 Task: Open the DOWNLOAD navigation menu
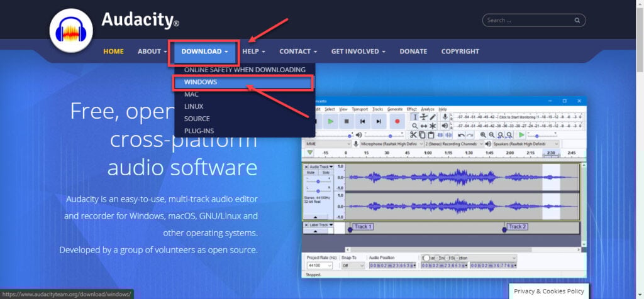[204, 52]
